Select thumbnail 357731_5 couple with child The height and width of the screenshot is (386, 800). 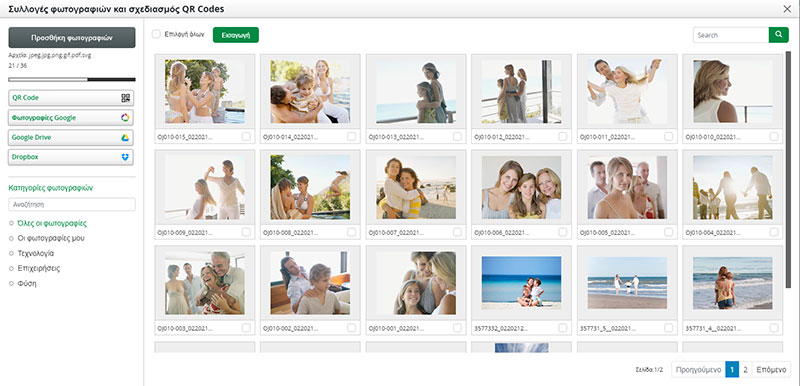coord(627,283)
